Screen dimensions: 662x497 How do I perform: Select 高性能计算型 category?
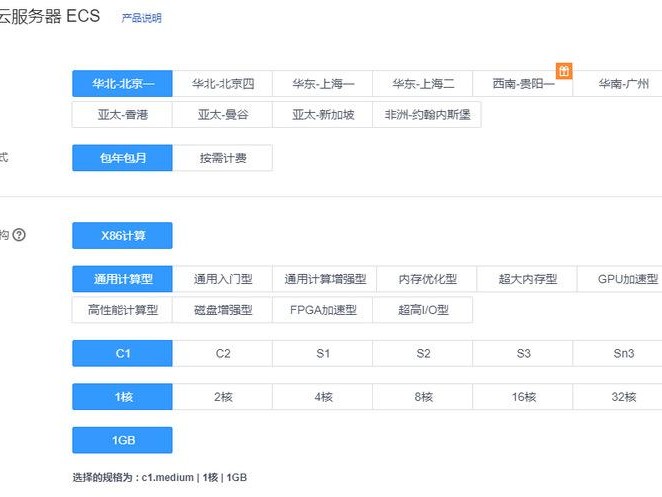122,310
